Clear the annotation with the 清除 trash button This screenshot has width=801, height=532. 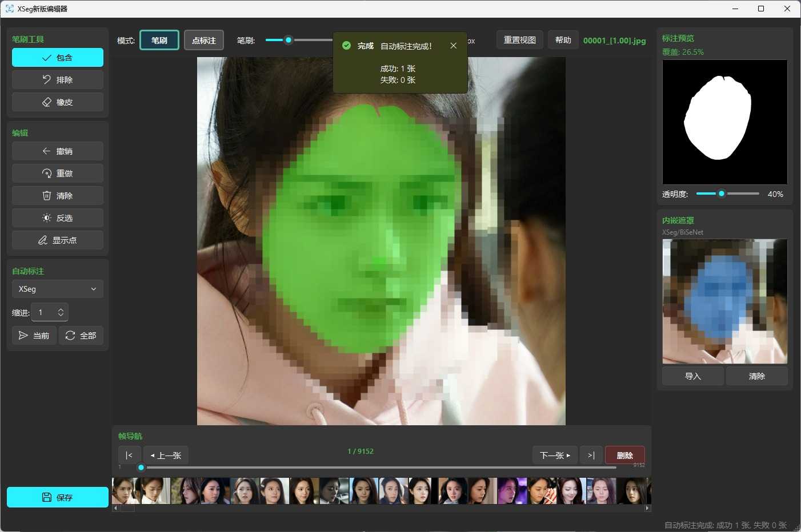coord(57,196)
